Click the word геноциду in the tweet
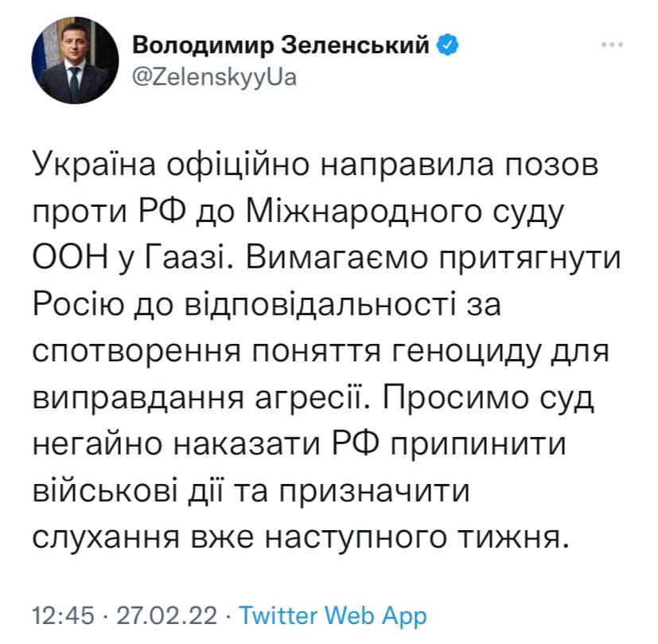 click(x=465, y=352)
